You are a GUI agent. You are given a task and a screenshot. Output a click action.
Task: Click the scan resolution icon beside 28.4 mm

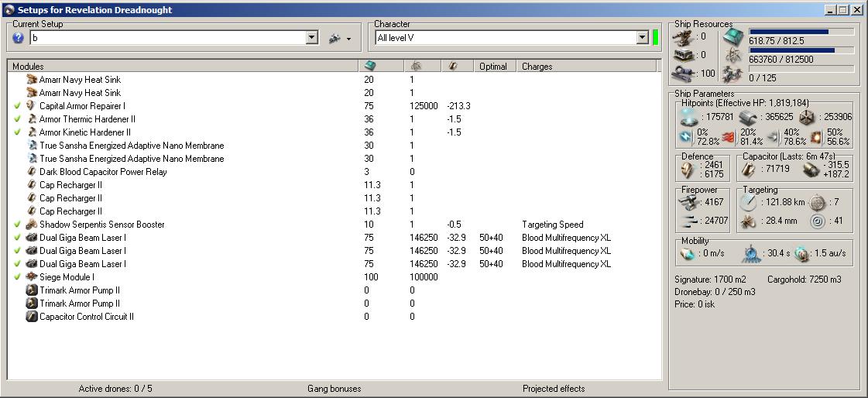point(750,221)
